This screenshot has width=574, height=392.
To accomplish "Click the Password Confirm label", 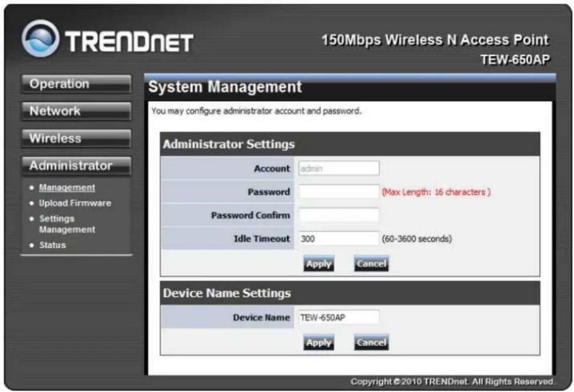I will click(x=250, y=215).
